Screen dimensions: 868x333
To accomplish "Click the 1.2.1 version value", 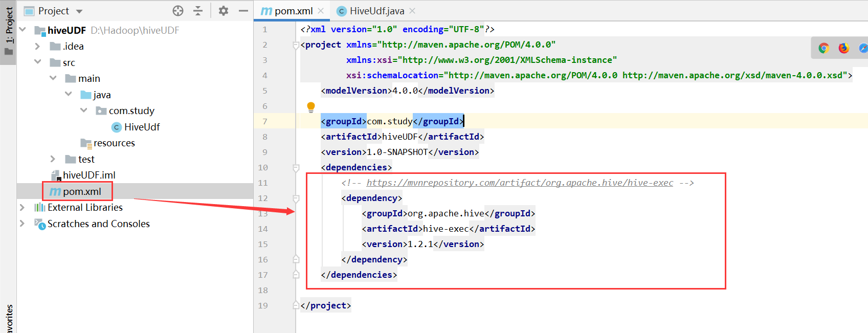I will pos(420,244).
